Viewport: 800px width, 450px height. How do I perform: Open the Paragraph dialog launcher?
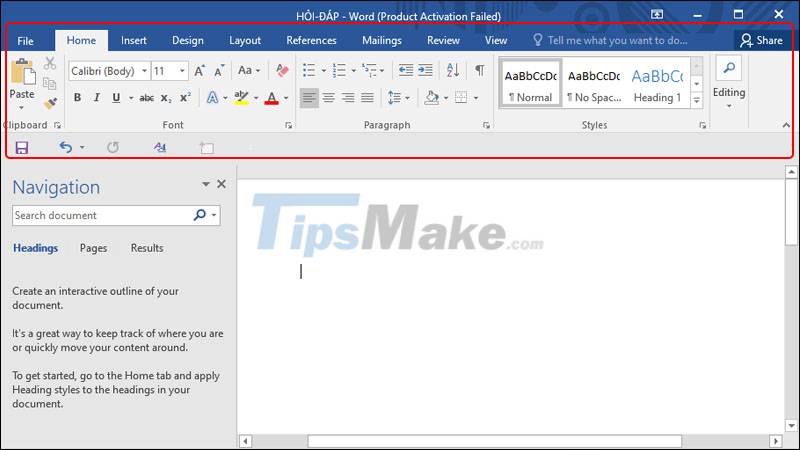tap(486, 126)
